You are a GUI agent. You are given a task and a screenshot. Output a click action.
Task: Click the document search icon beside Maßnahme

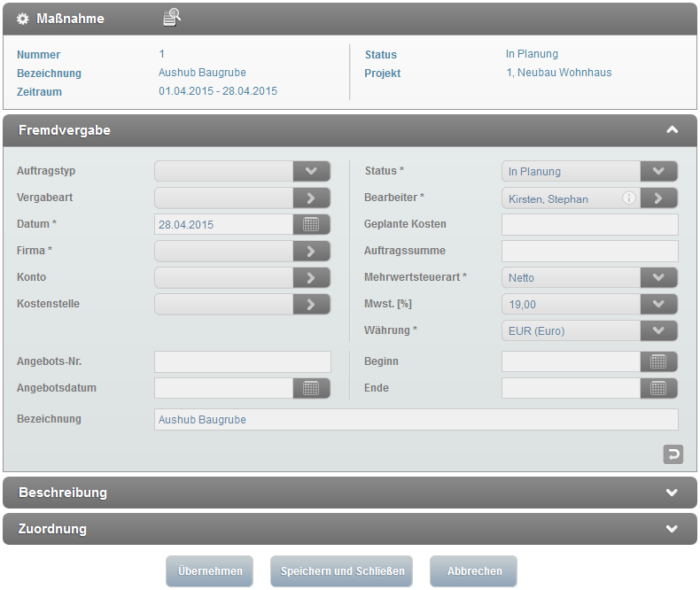click(172, 18)
